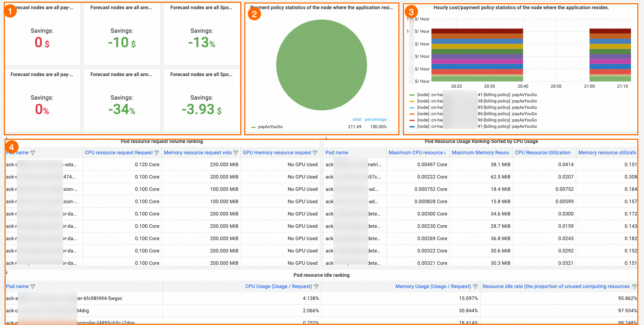The height and width of the screenshot is (325, 644).
Task: Select the 0.0414 CPU utilization cell
Action: (x=544, y=164)
